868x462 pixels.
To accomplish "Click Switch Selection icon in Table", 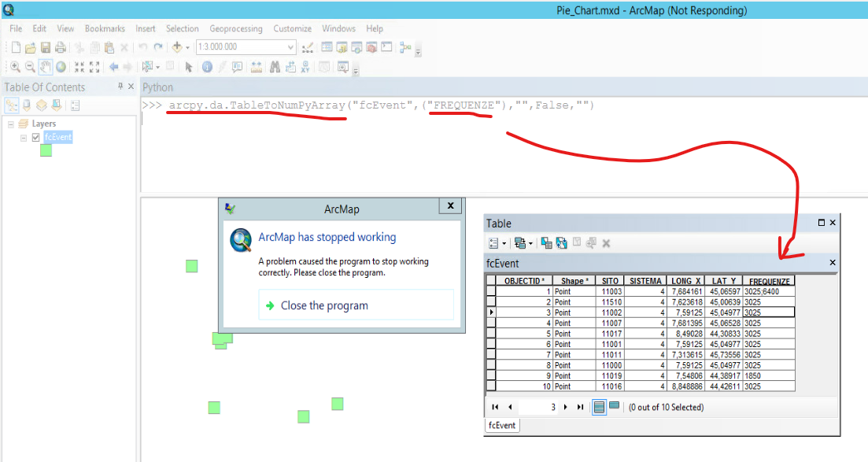I will tap(561, 242).
